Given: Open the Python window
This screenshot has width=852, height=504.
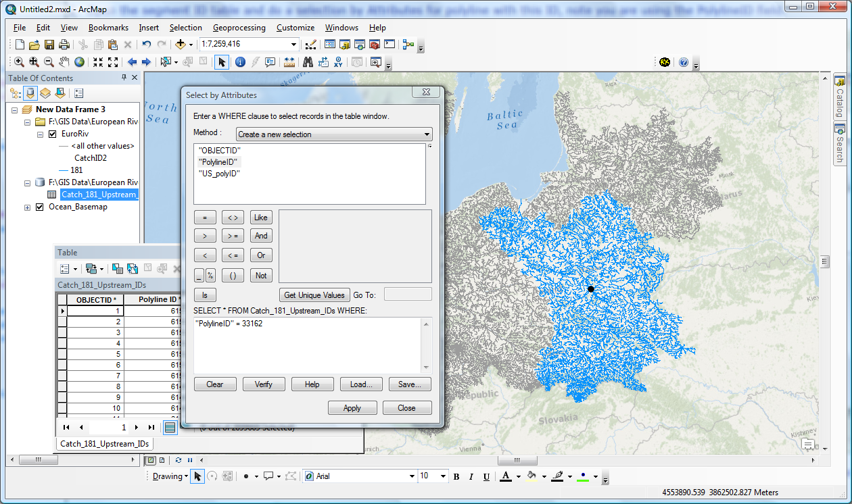Looking at the screenshot, I should pyautogui.click(x=389, y=45).
